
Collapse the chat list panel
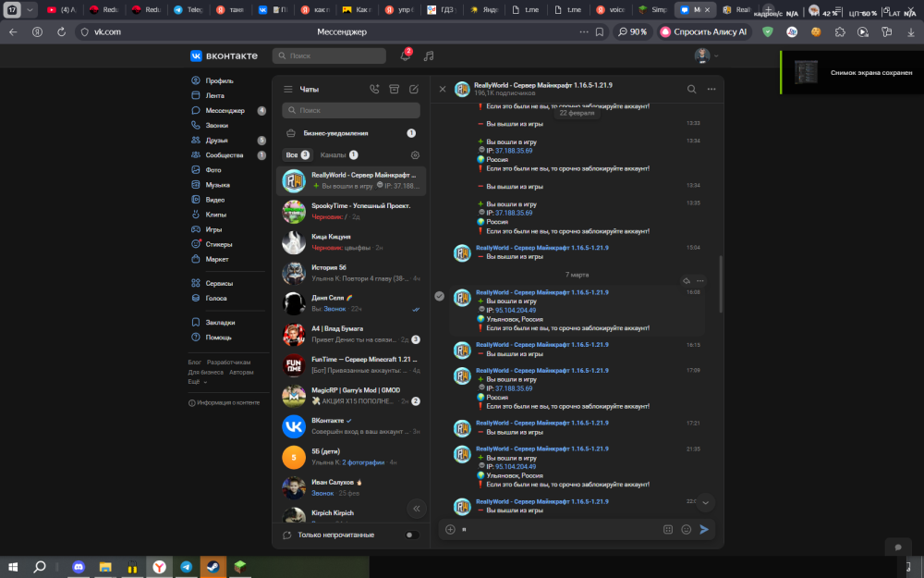click(x=417, y=509)
